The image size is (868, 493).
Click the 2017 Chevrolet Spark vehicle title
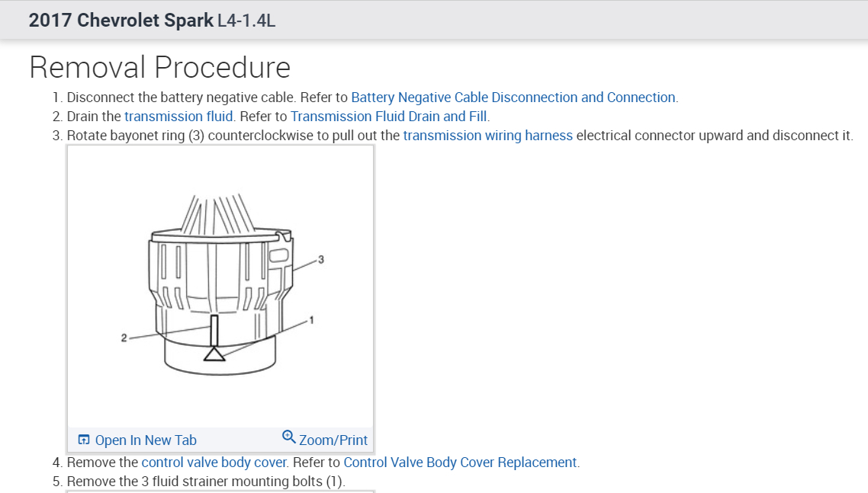[x=121, y=20]
